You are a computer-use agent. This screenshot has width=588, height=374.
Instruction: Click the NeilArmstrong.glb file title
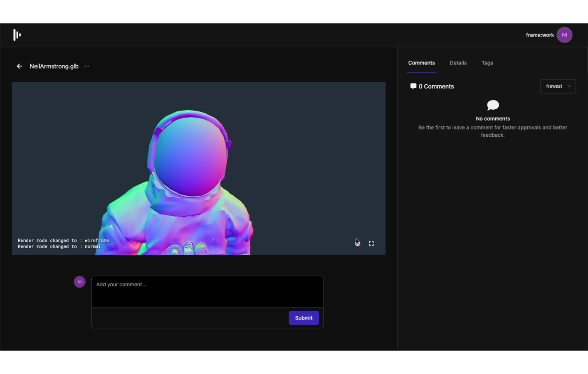(x=54, y=66)
